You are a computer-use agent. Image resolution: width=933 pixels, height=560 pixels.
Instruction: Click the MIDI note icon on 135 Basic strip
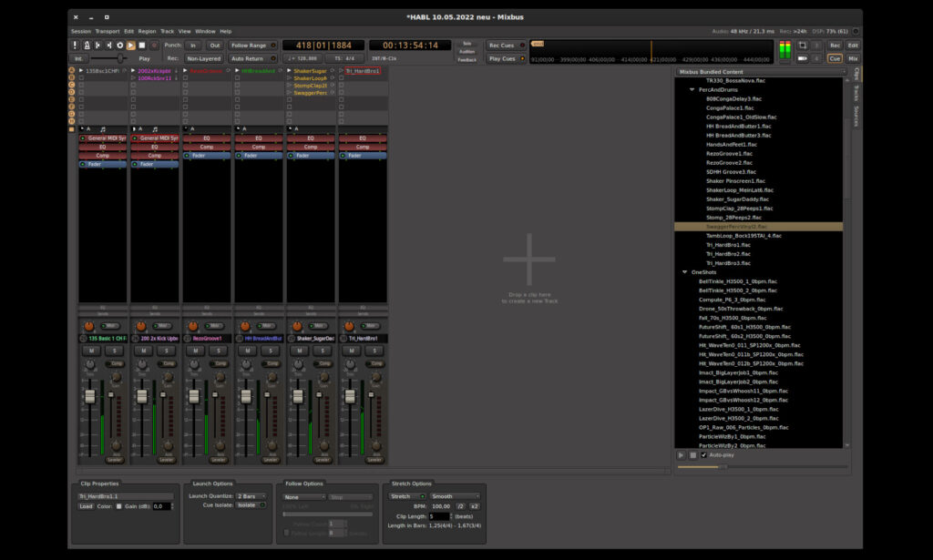[x=103, y=129]
